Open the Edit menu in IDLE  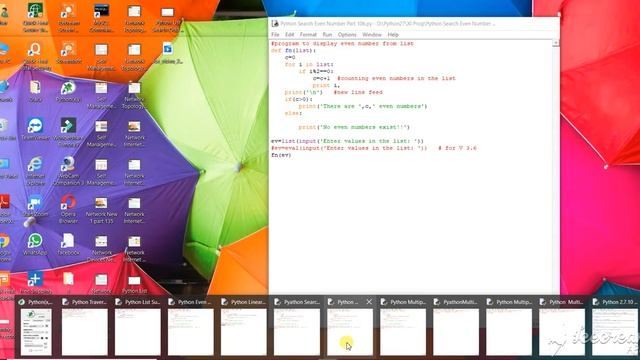[x=289, y=35]
